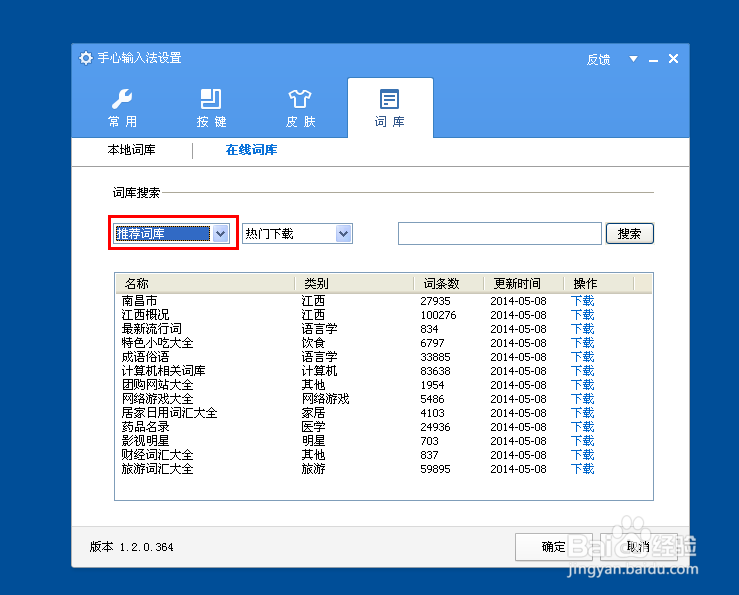Screen dimensions: 739x595
Task: Click the 饮食 category cell
Action: point(313,343)
